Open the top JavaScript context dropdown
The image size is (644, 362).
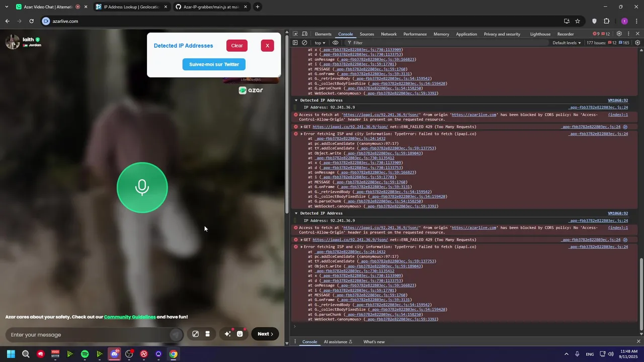320,43
